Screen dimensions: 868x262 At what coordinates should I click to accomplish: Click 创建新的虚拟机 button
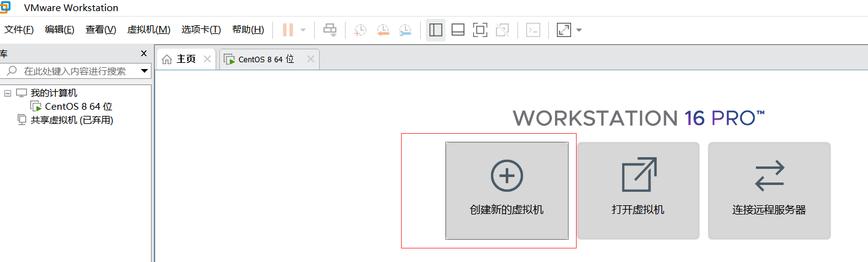[507, 190]
